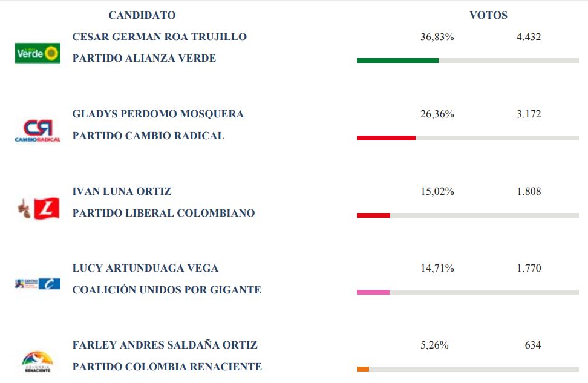Select candidate Cesar German Roa Trujillo

coord(159,37)
